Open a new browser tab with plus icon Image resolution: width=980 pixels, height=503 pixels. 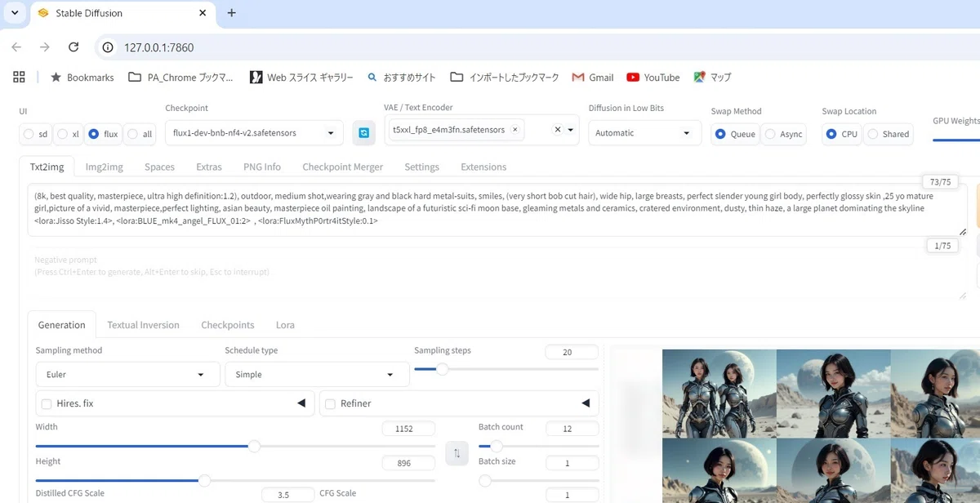pos(231,13)
